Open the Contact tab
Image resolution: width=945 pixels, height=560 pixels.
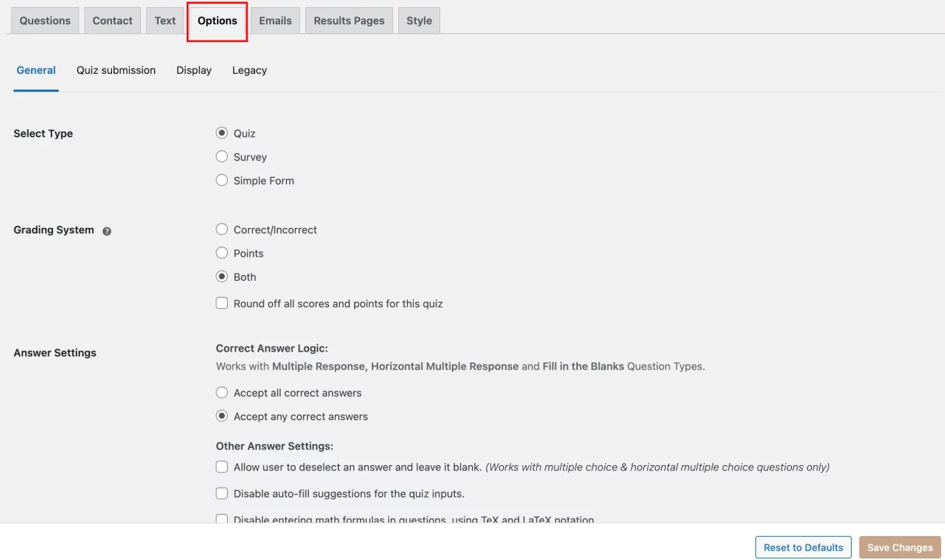pos(112,20)
